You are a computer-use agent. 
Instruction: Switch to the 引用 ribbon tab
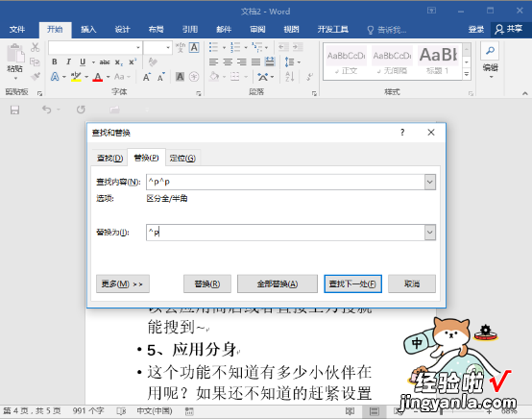point(190,30)
